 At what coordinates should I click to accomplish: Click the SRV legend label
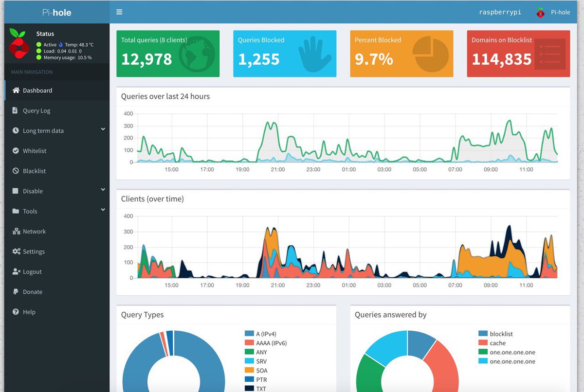(261, 361)
